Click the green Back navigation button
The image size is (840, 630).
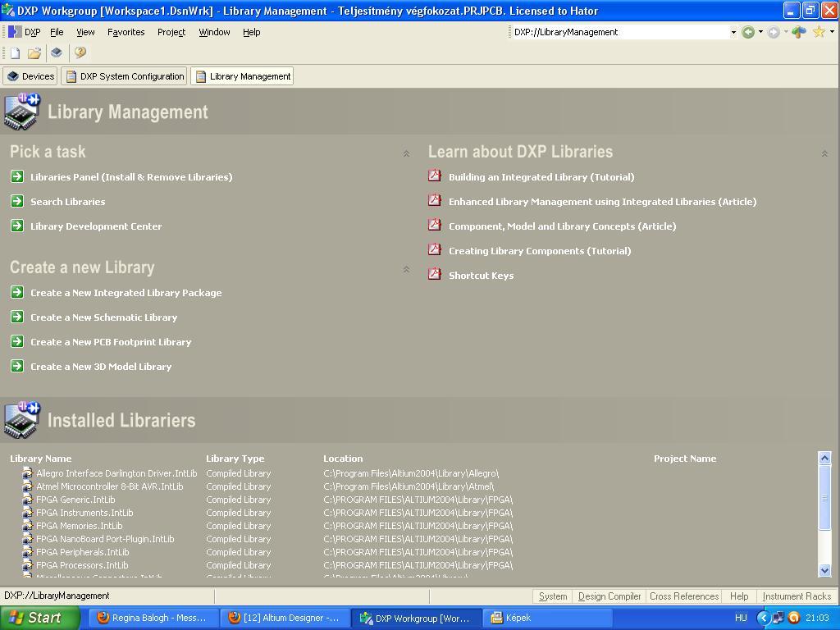pyautogui.click(x=748, y=32)
